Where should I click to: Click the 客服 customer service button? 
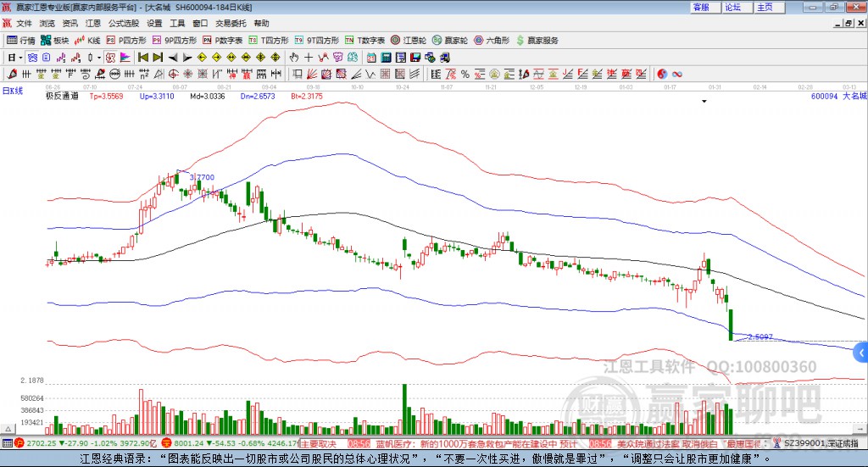(704, 7)
